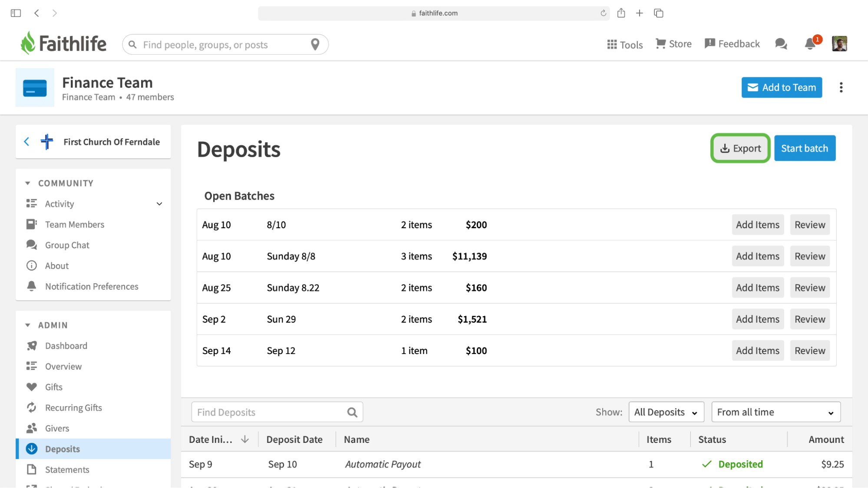The width and height of the screenshot is (868, 488).
Task: Review the Sunday 8.22 batch
Action: point(810,288)
